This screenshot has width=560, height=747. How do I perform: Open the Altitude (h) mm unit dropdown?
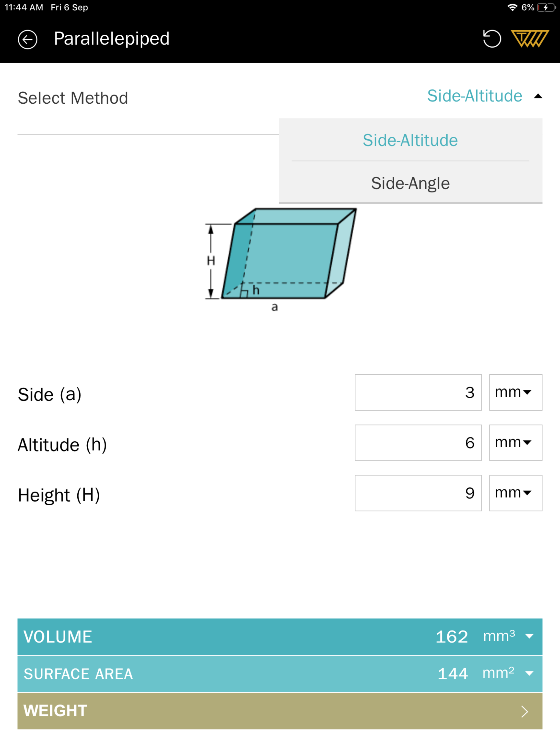515,442
